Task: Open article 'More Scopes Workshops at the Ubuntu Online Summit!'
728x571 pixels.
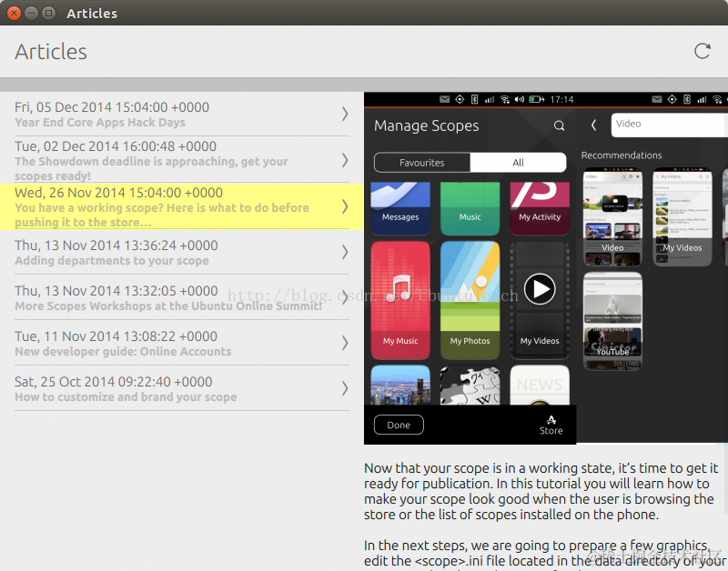Action: click(182, 297)
